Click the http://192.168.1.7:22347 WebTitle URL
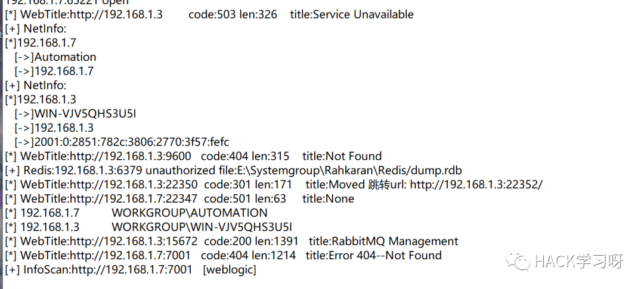Screen dimensions: 644x289 [x=134, y=199]
